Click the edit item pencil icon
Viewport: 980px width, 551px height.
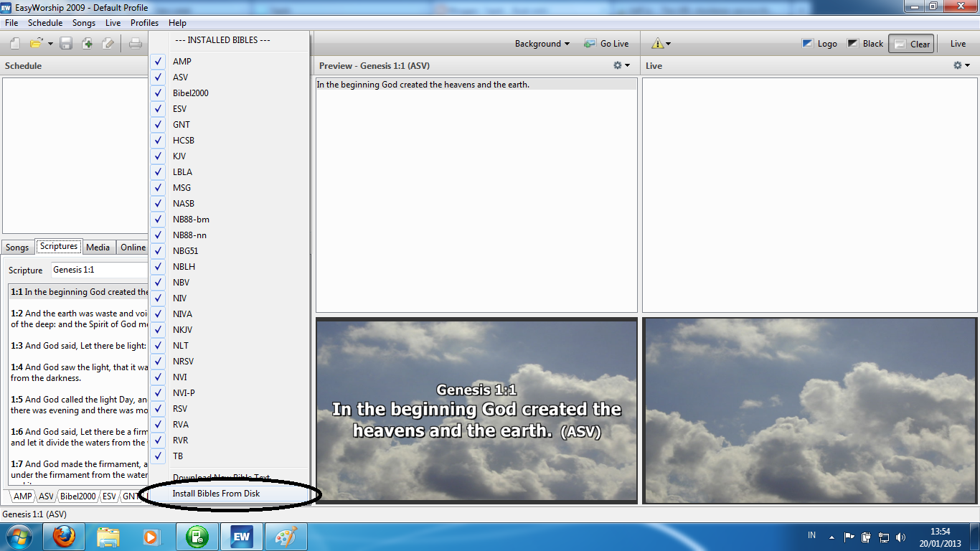click(108, 44)
